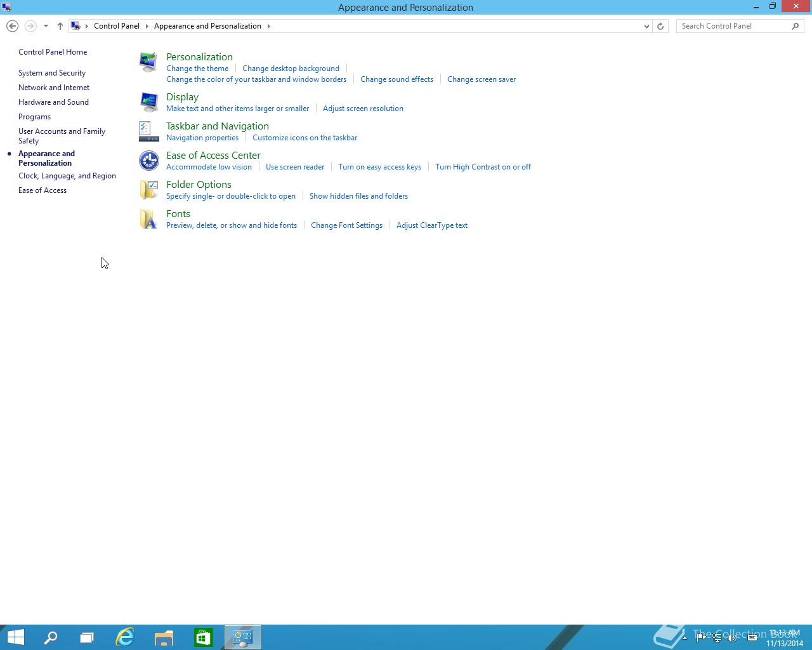The width and height of the screenshot is (812, 650).
Task: Open the recent locations dropdown arrow
Action: (x=46, y=26)
